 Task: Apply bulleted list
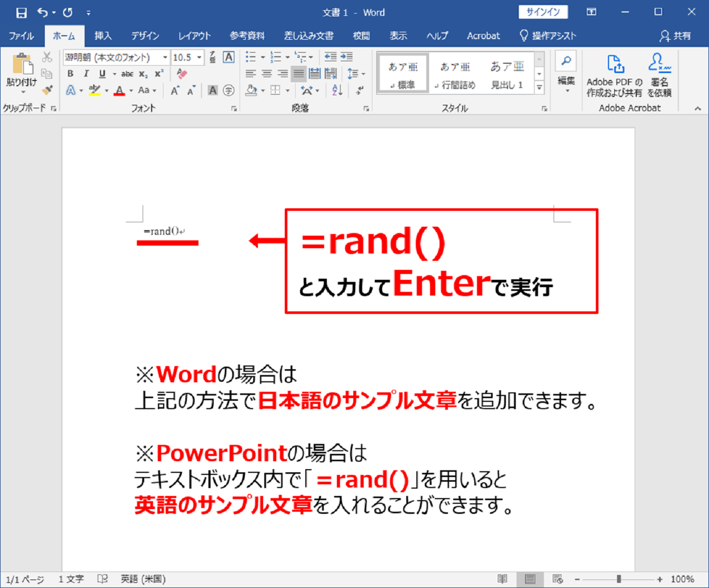pos(251,57)
